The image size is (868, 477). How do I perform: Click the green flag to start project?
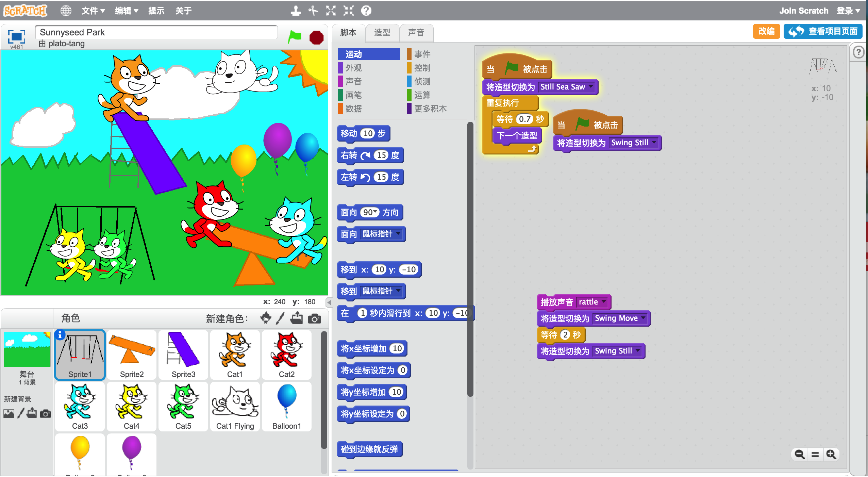[x=294, y=37]
